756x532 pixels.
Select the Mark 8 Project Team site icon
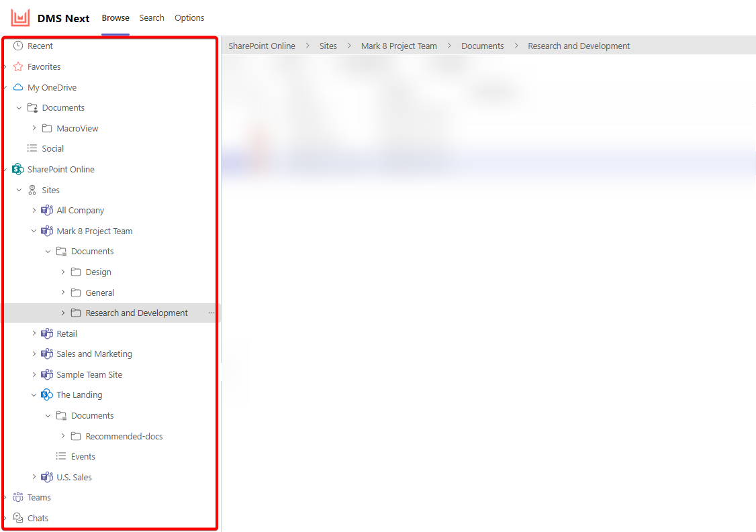pos(46,231)
